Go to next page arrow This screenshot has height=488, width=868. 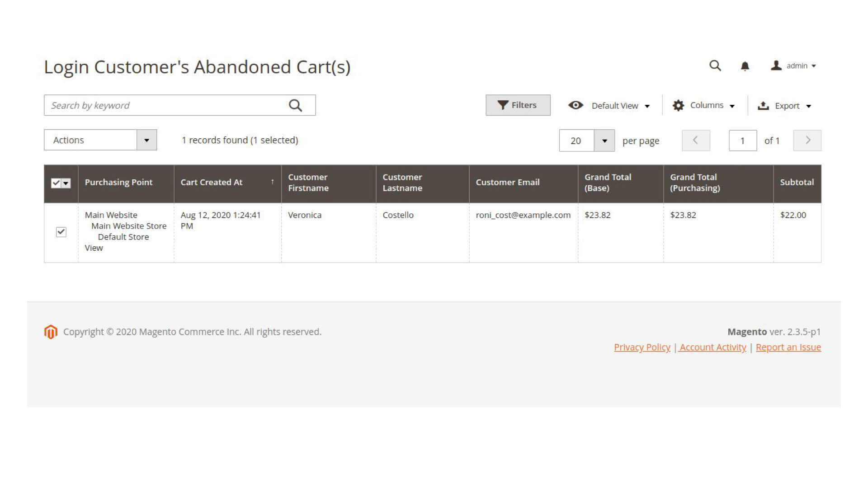(x=807, y=140)
